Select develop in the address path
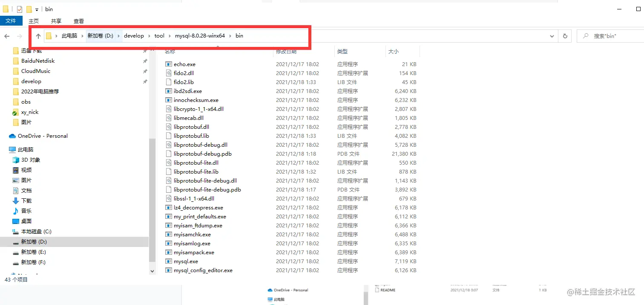Screen dimensions: 644x305 point(134,36)
